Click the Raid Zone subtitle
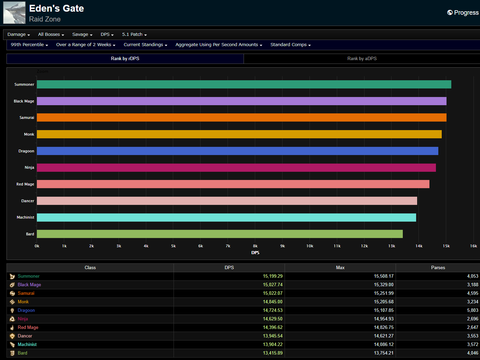This screenshot has width=480, height=360. click(x=45, y=19)
